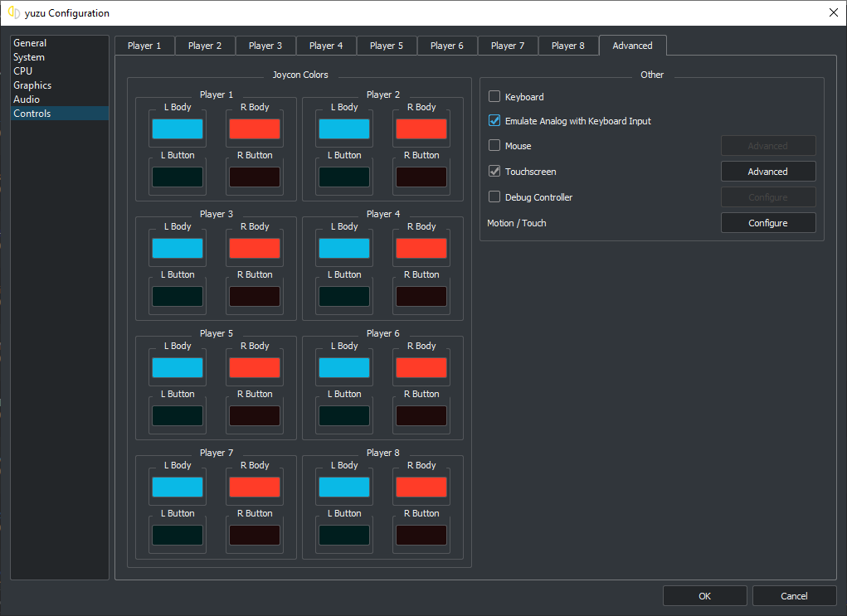The width and height of the screenshot is (847, 616).
Task: Open Touchscreen Advanced settings button
Action: pyautogui.click(x=767, y=172)
